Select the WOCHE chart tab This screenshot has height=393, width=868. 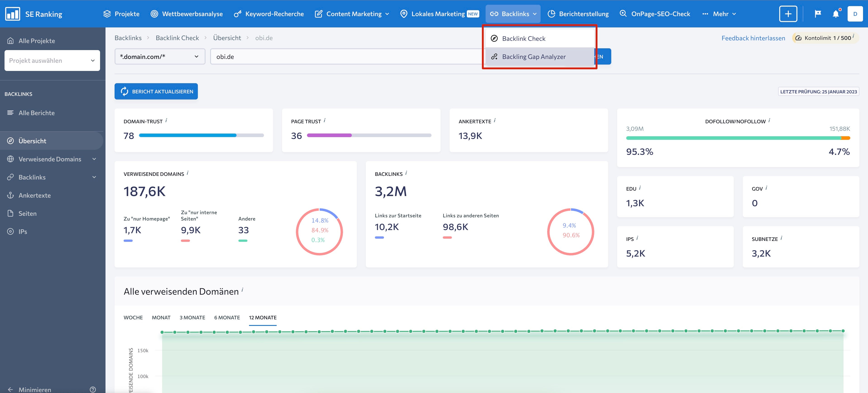[133, 318]
